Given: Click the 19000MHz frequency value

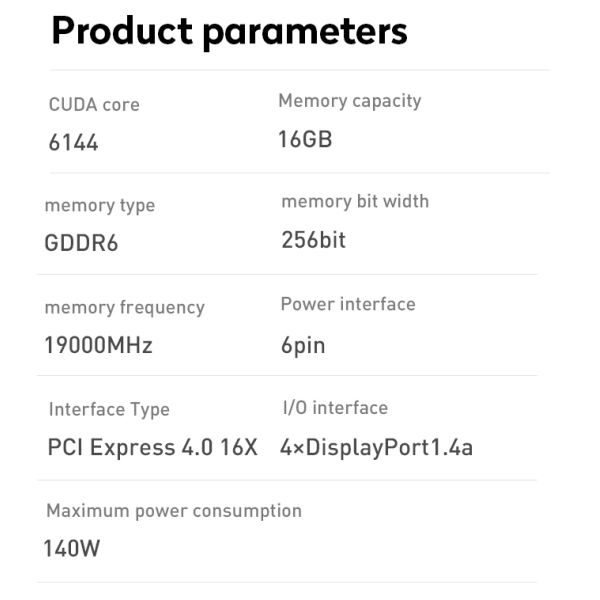Looking at the screenshot, I should click(99, 346).
